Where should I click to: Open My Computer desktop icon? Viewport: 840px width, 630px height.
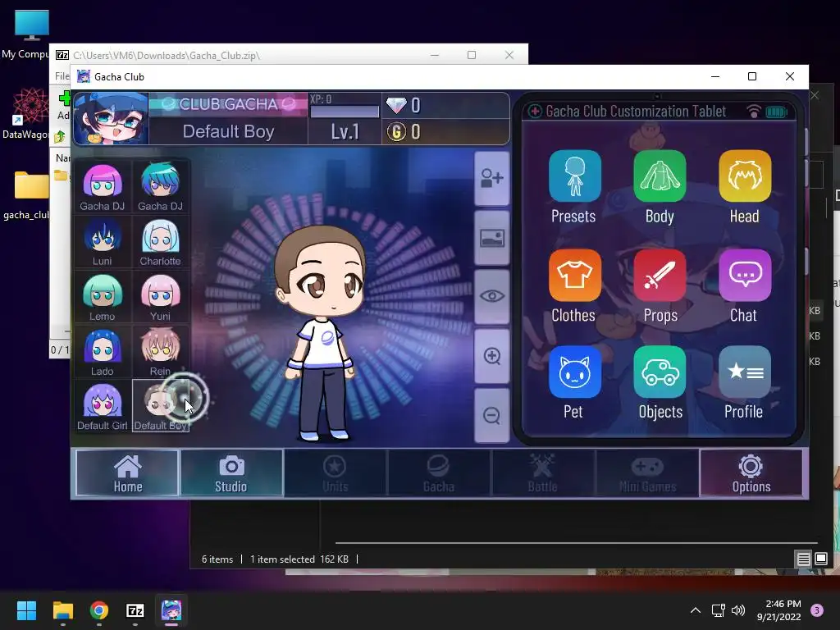tap(31, 34)
